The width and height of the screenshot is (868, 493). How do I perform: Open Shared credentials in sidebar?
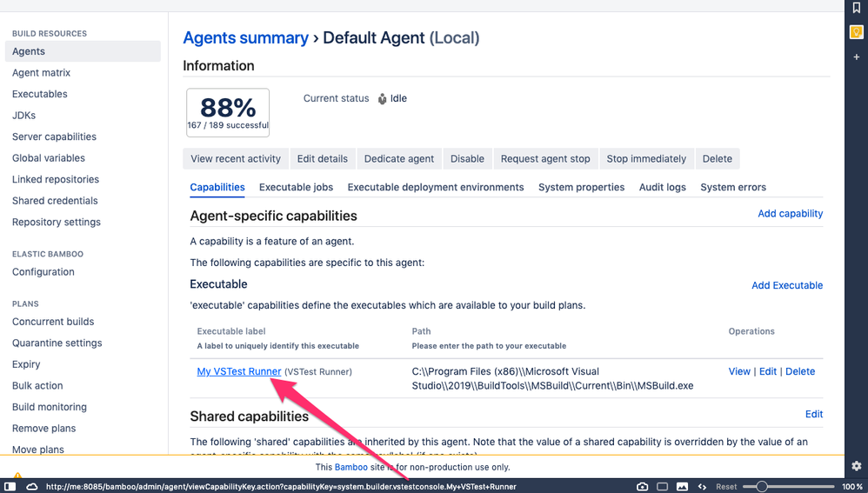(55, 201)
